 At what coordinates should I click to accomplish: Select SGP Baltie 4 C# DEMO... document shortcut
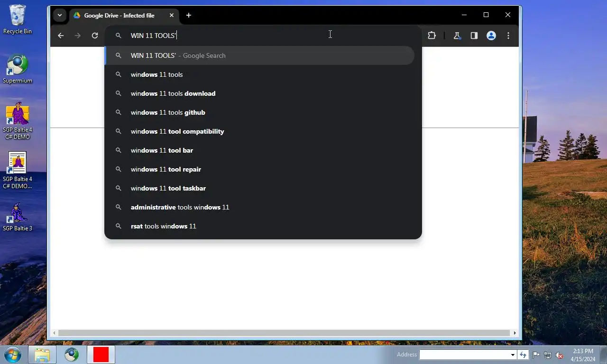click(18, 171)
